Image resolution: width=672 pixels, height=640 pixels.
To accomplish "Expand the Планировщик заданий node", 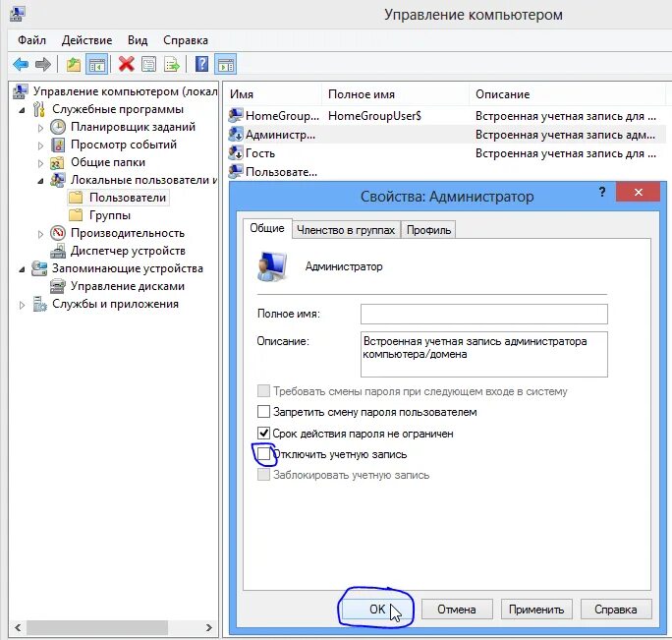I will pos(40,128).
